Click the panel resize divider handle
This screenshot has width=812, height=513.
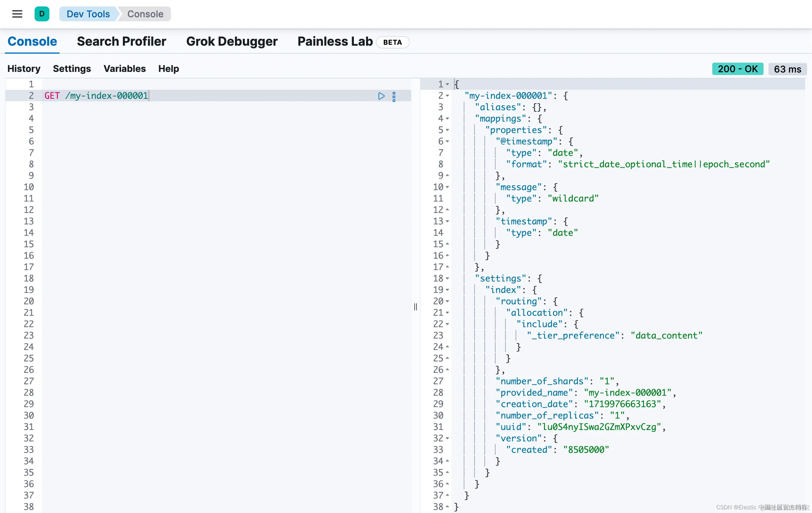(416, 307)
